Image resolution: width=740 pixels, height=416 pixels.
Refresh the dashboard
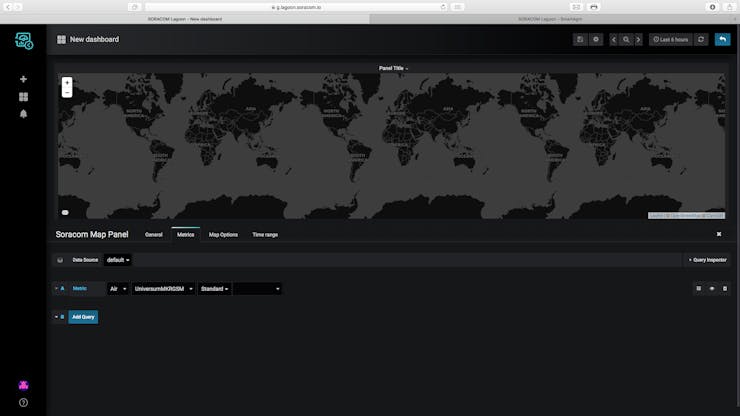pos(701,40)
